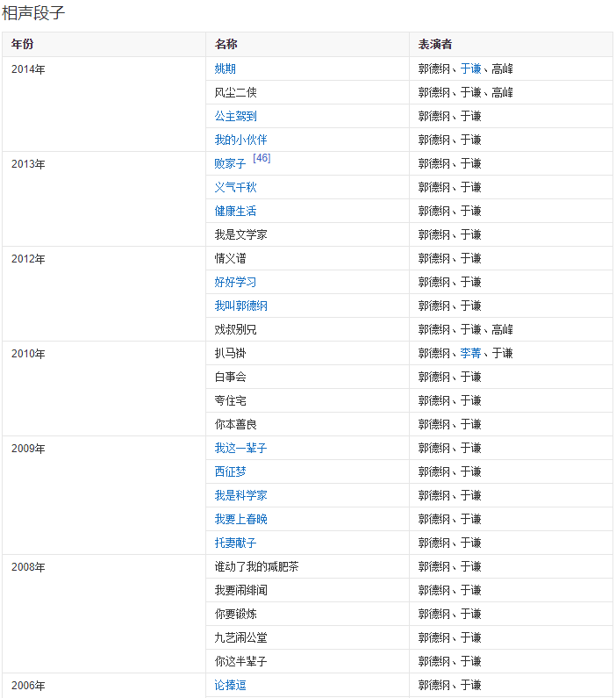Open the 健康生活 link
This screenshot has height=698, width=616.
[235, 211]
